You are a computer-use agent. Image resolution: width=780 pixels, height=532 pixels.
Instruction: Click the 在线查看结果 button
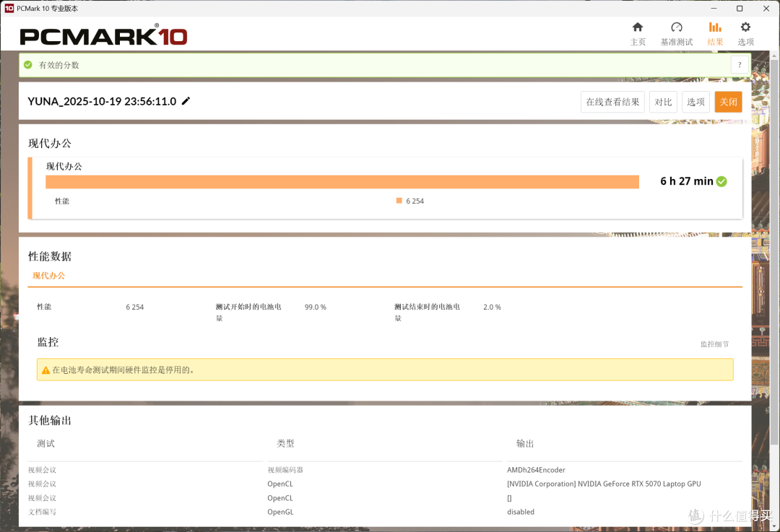pos(612,102)
